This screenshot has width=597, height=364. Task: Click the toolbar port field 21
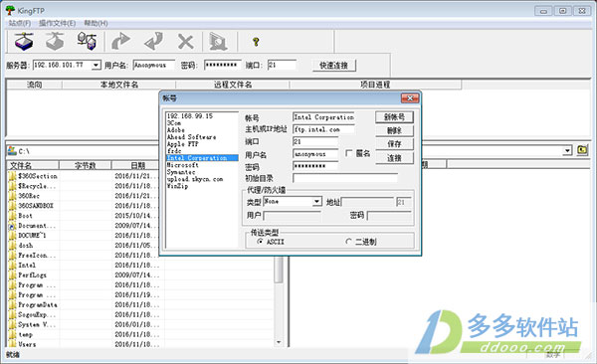pos(282,65)
